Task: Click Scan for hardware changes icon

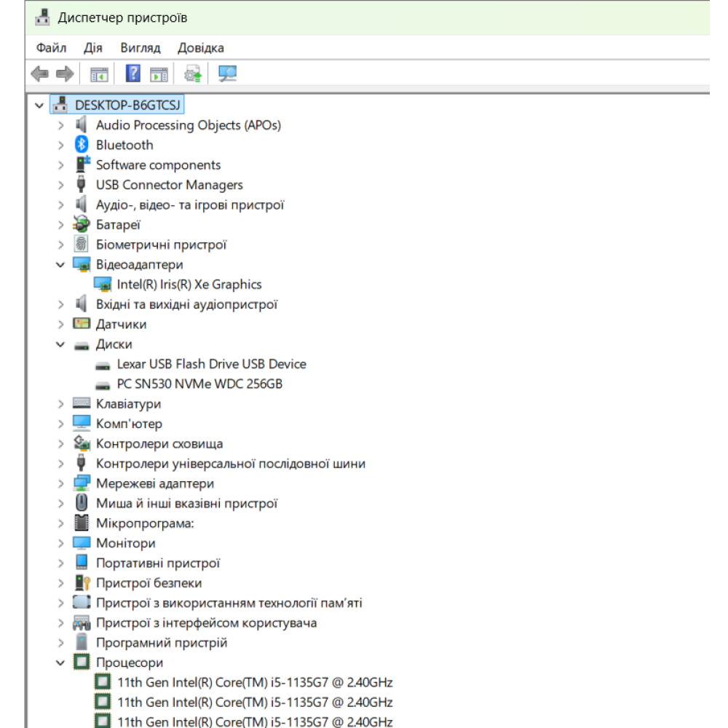Action: click(x=227, y=74)
